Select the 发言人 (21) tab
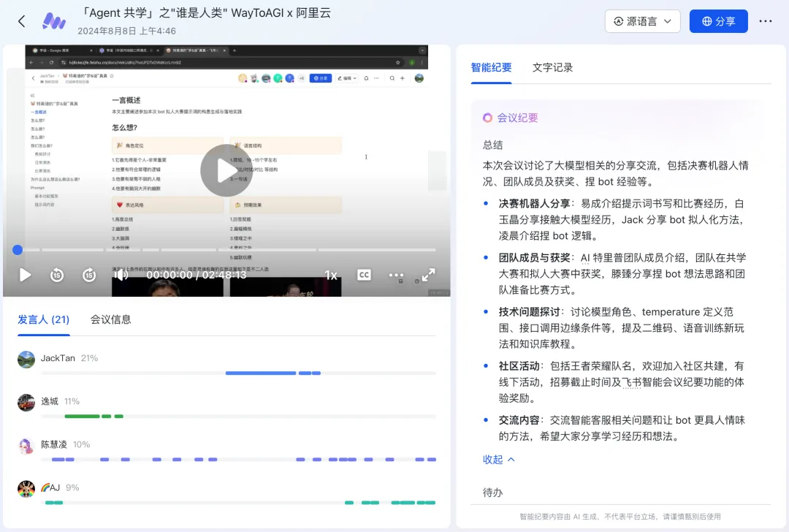Viewport: 789px width, 532px height. point(43,319)
